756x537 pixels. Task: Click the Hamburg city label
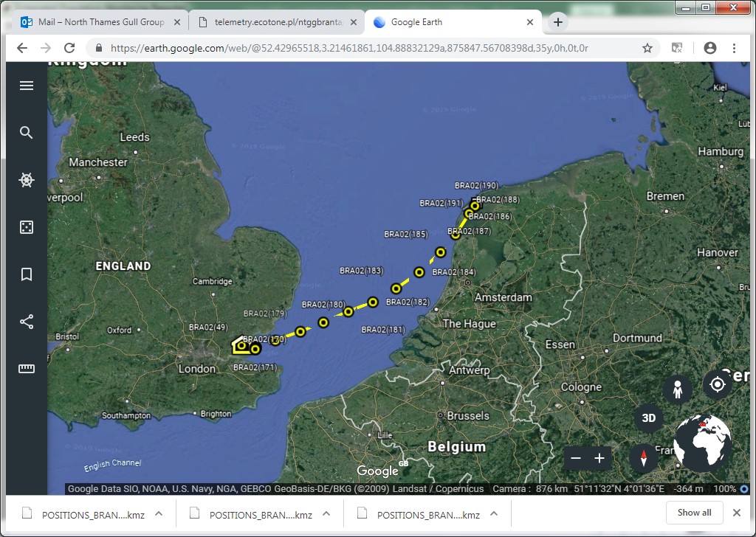point(721,152)
